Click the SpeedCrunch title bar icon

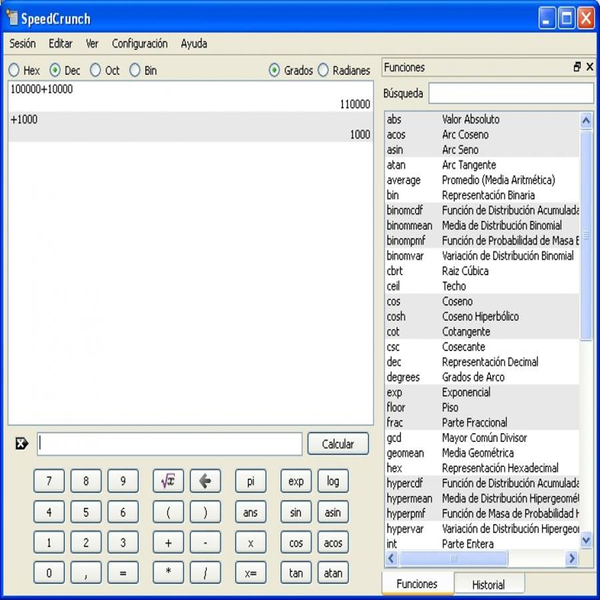pyautogui.click(x=12, y=18)
